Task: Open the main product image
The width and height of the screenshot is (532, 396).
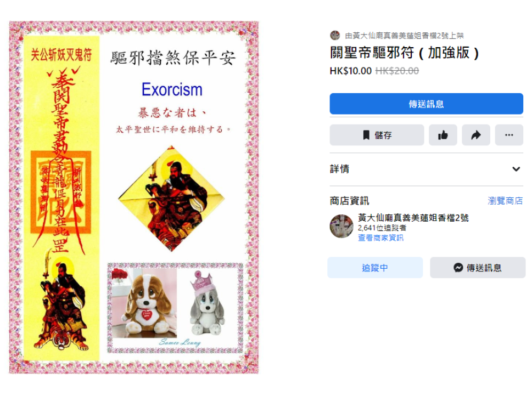Action: (134, 197)
